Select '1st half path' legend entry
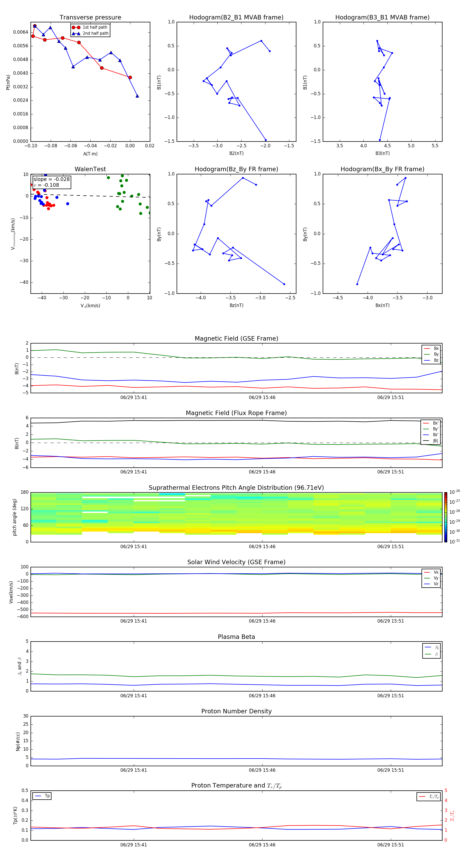This screenshot has width=473, height=868. click(x=90, y=27)
